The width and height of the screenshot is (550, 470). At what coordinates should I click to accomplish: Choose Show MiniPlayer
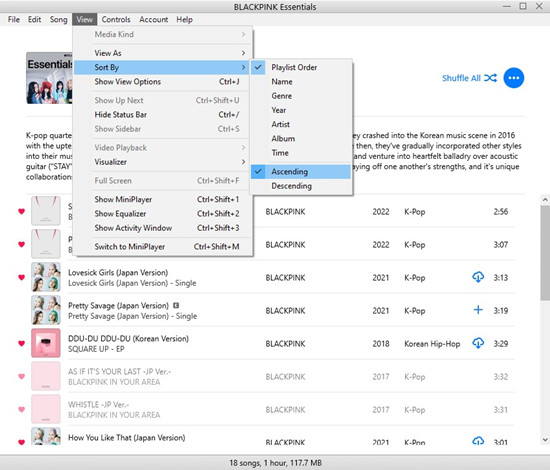point(163,199)
